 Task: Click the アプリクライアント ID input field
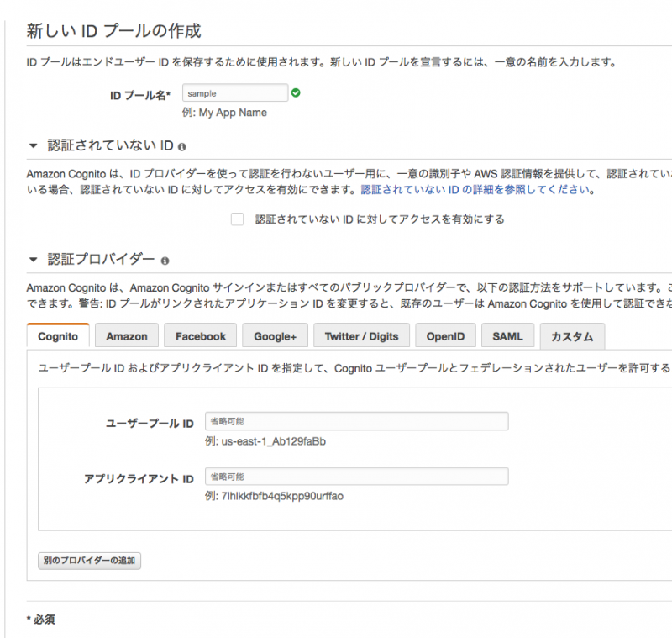point(356,476)
